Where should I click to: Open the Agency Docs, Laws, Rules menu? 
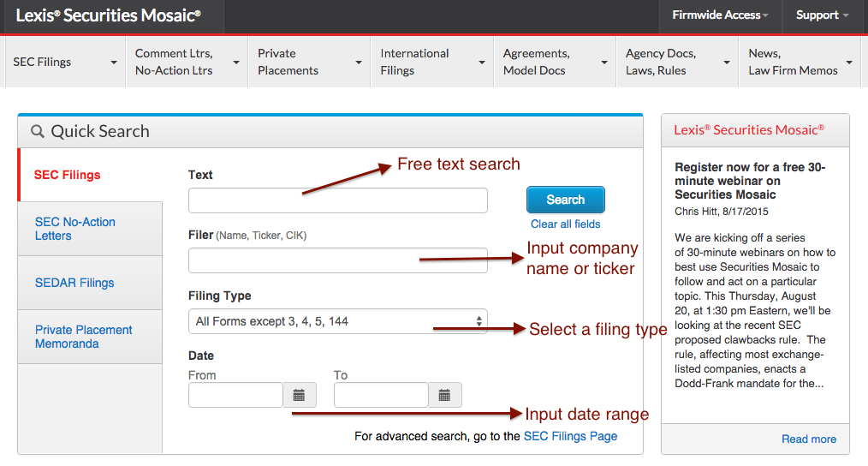[678, 62]
